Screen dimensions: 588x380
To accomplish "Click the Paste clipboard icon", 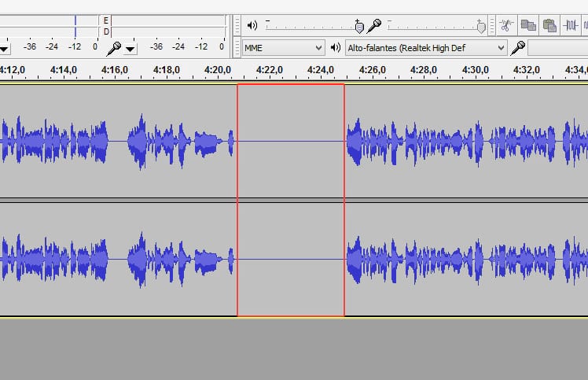I will tap(549, 25).
